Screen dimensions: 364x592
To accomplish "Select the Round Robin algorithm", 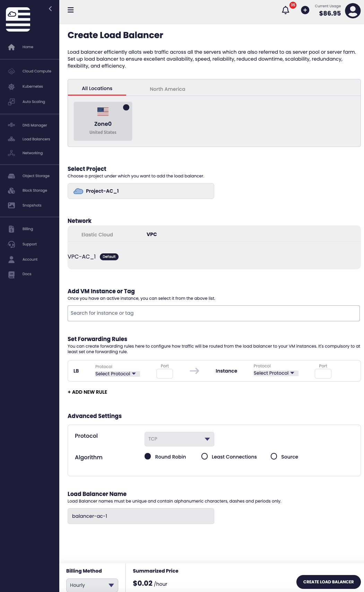I will [148, 456].
